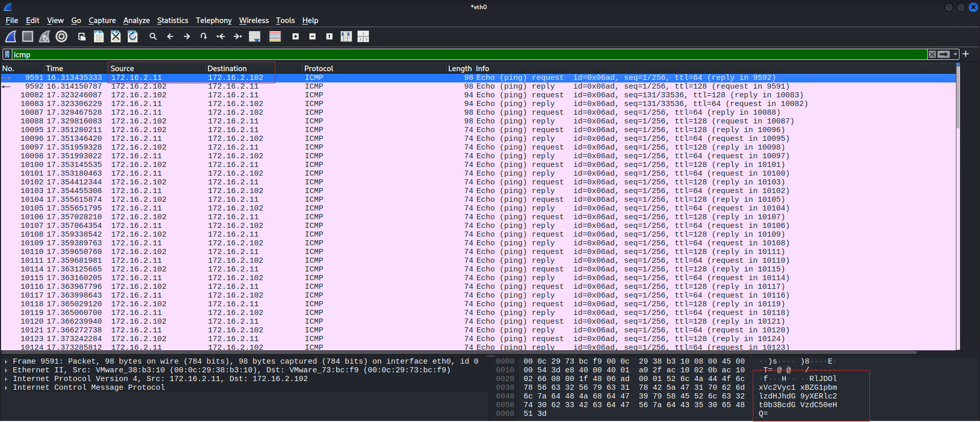Reload this capture file
The width and height of the screenshot is (980, 422).
pos(133,36)
